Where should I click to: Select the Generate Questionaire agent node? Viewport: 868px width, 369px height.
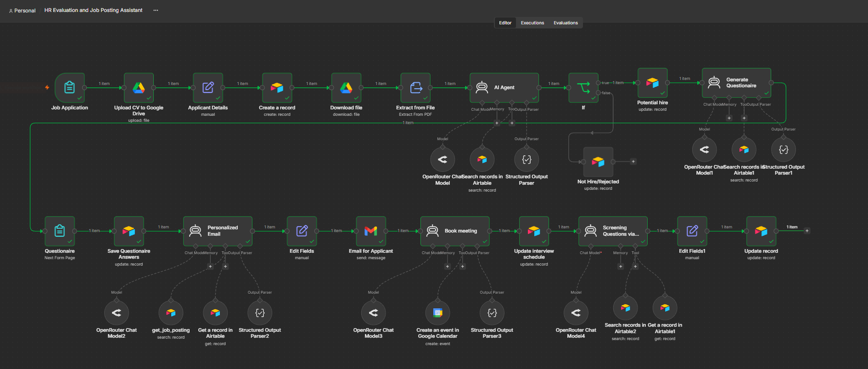pos(736,83)
